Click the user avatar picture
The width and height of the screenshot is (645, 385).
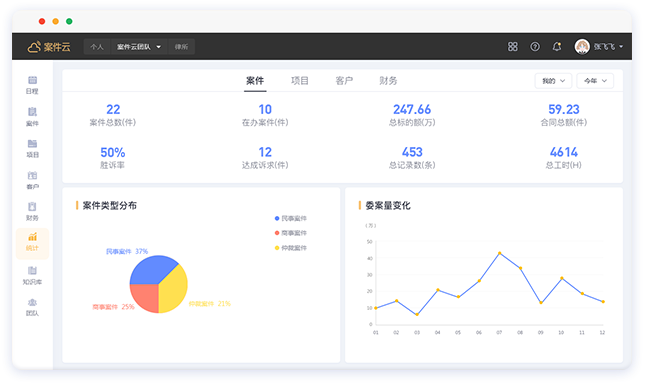coord(582,46)
